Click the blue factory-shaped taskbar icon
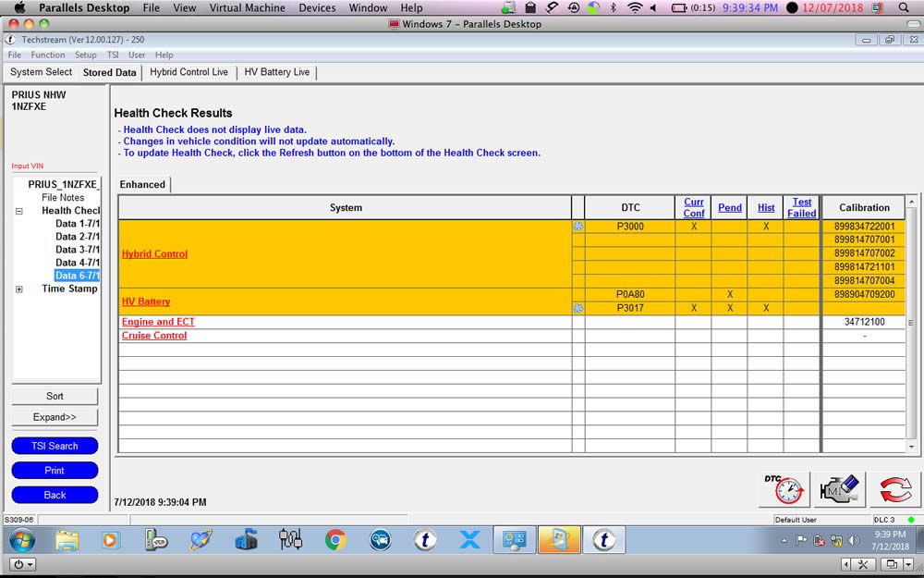924x578 pixels. point(246,540)
